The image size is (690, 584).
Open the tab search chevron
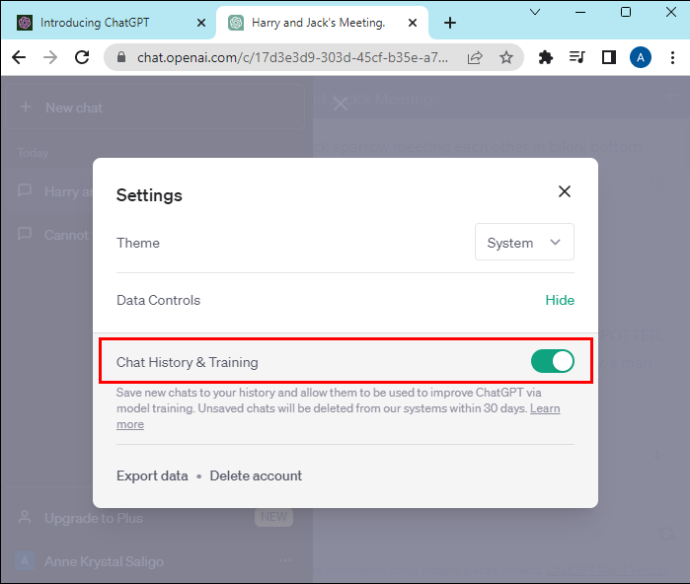535,12
